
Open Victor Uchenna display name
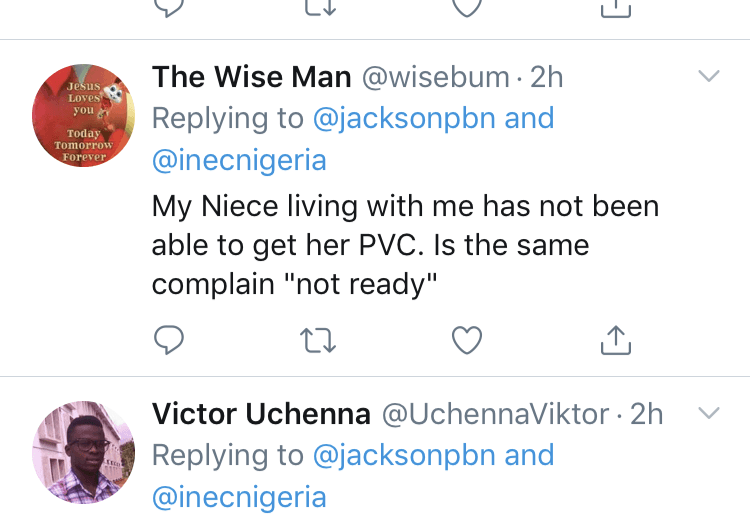(x=261, y=413)
